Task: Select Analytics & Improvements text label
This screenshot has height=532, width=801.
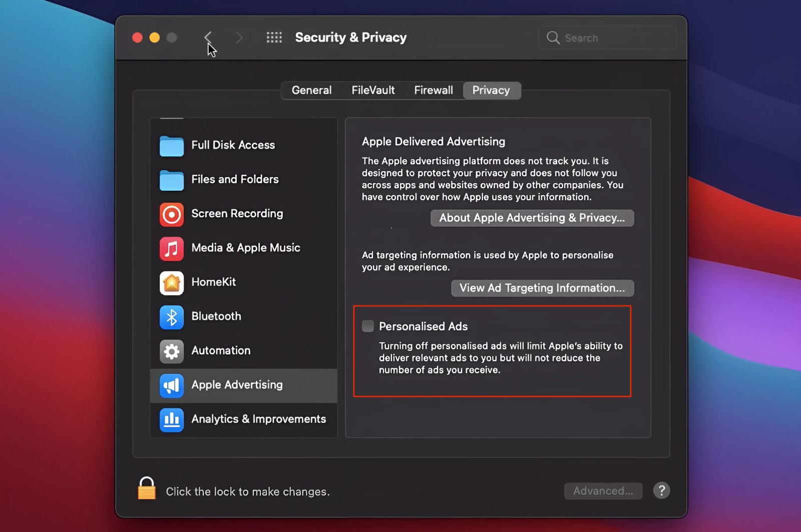Action: 259,419
